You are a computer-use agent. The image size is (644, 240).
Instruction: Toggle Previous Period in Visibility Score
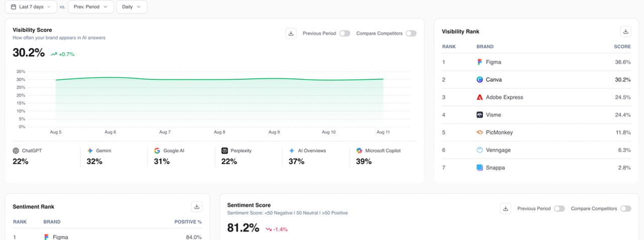point(345,34)
